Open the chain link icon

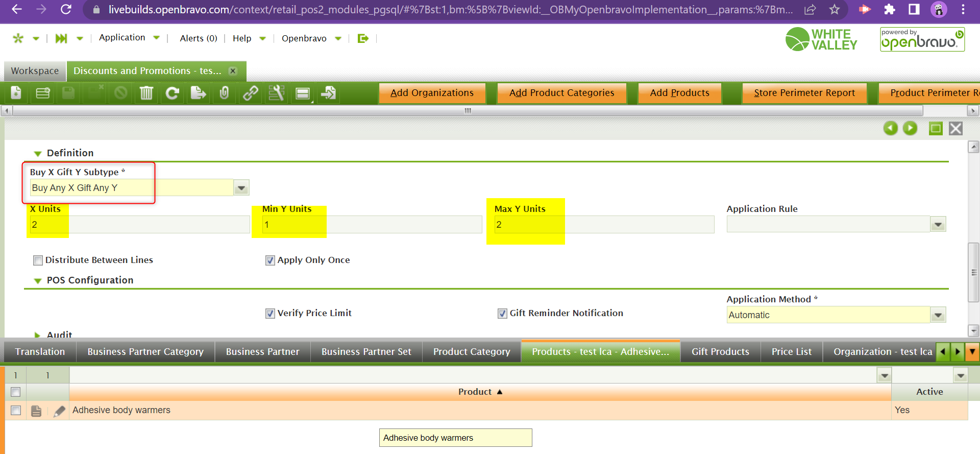pyautogui.click(x=250, y=93)
